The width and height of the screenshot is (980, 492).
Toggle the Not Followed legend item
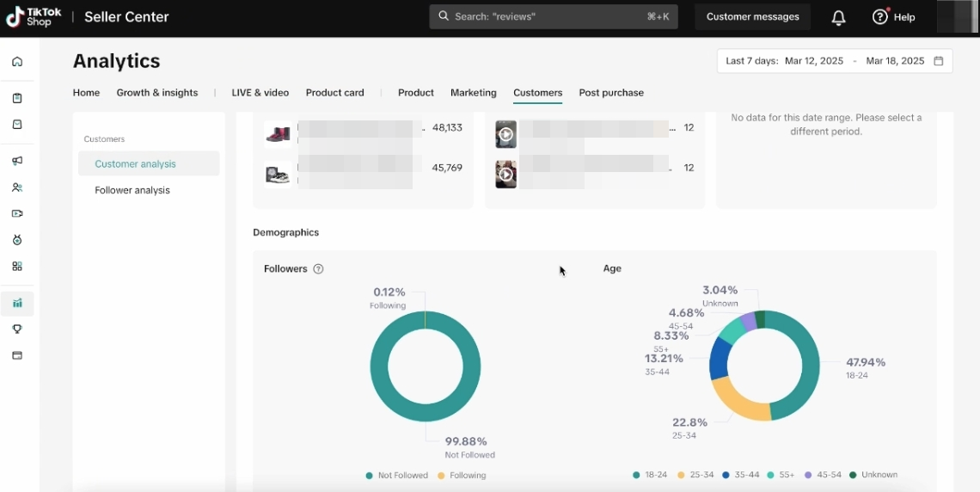pos(396,475)
